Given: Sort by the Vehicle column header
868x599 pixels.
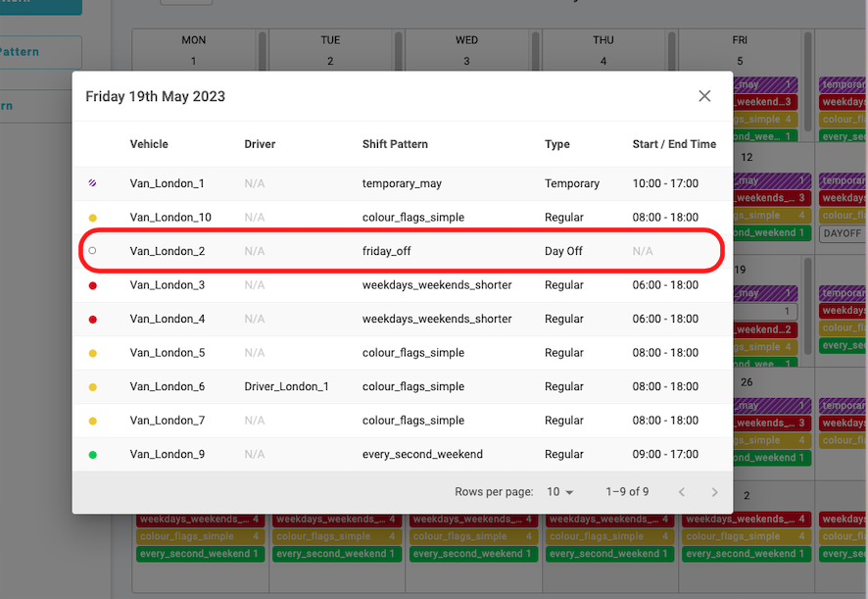Looking at the screenshot, I should point(149,144).
